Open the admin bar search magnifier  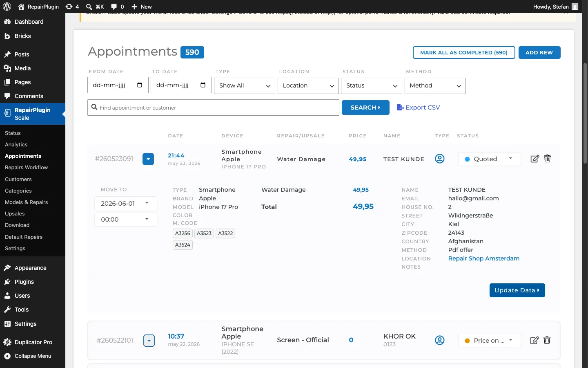coord(89,7)
